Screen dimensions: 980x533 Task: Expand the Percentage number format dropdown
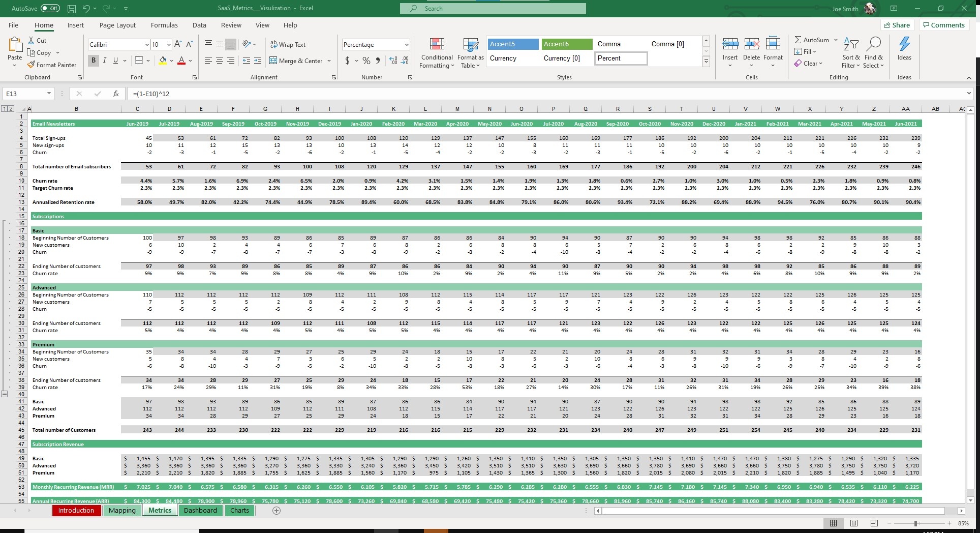[407, 45]
